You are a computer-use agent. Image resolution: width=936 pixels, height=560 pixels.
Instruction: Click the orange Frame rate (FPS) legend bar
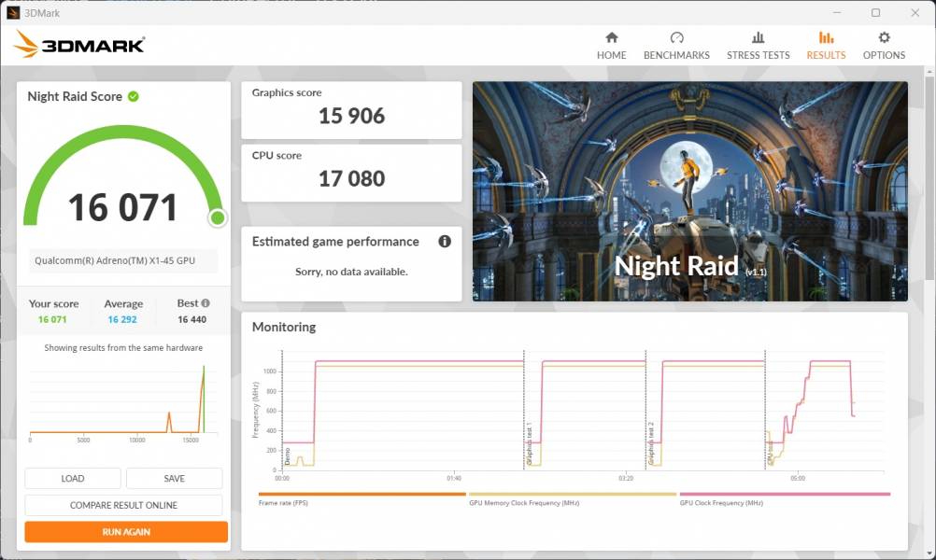click(362, 494)
